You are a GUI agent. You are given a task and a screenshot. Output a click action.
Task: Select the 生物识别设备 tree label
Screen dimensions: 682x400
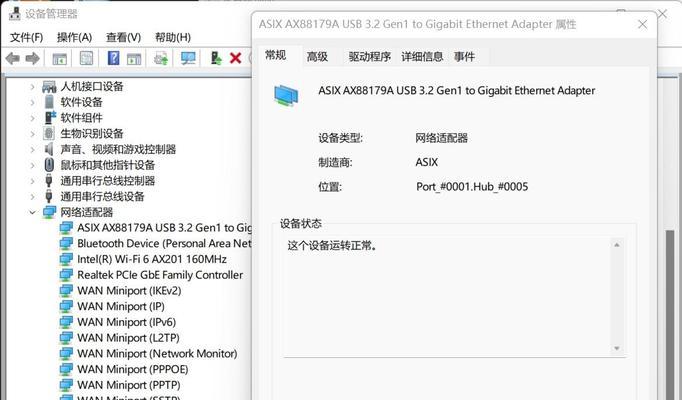pyautogui.click(x=92, y=133)
